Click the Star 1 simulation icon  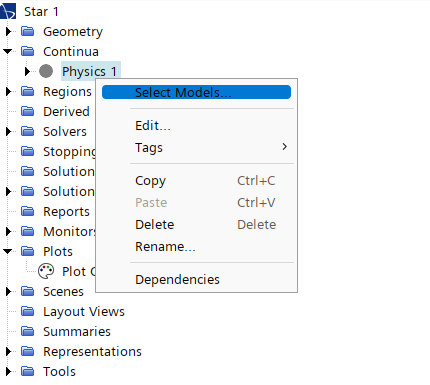(7, 11)
